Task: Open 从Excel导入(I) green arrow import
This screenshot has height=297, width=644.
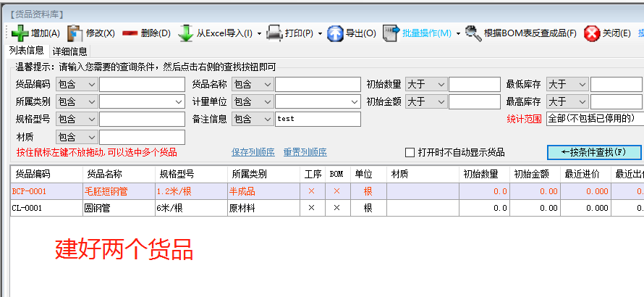Action: click(185, 33)
